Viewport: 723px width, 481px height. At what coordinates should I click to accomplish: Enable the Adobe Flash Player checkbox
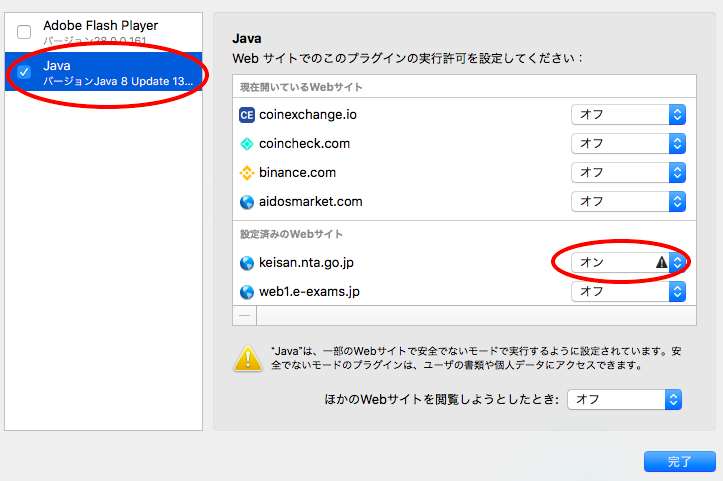24,32
